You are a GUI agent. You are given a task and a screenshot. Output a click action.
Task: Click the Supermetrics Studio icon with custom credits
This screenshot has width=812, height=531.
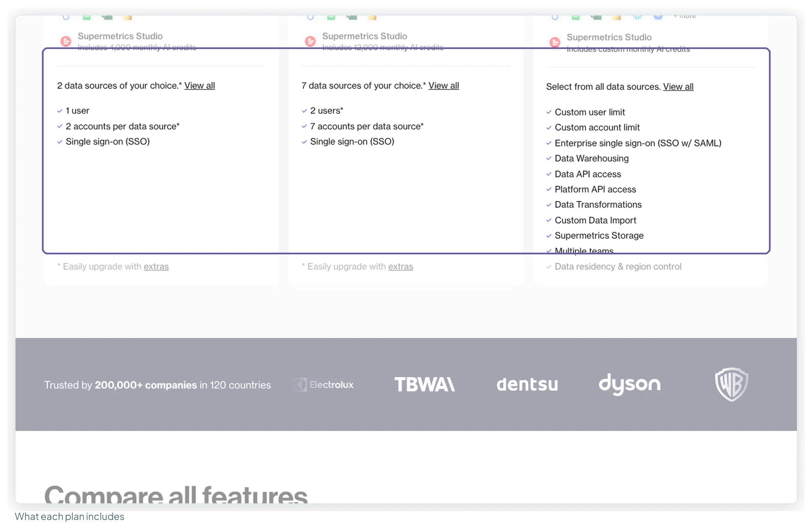coord(555,42)
